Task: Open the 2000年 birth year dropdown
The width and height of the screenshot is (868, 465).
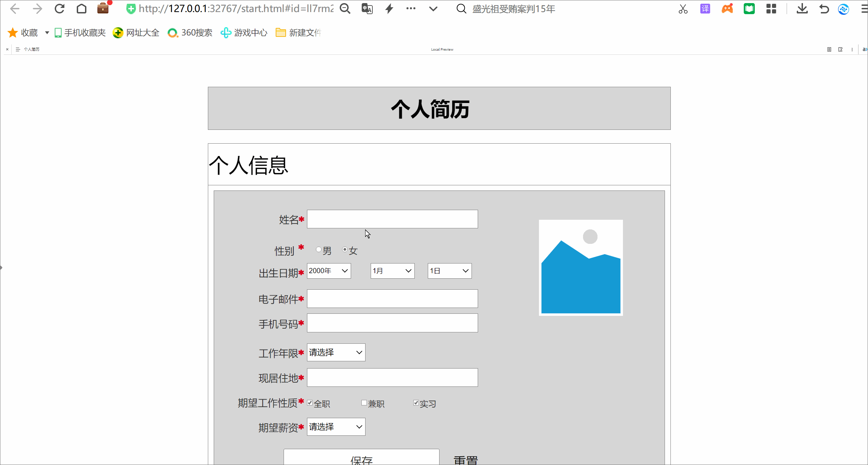Action: pyautogui.click(x=329, y=271)
